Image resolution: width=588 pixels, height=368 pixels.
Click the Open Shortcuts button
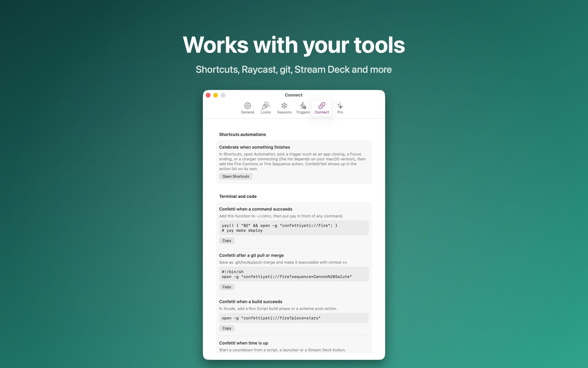tap(236, 176)
